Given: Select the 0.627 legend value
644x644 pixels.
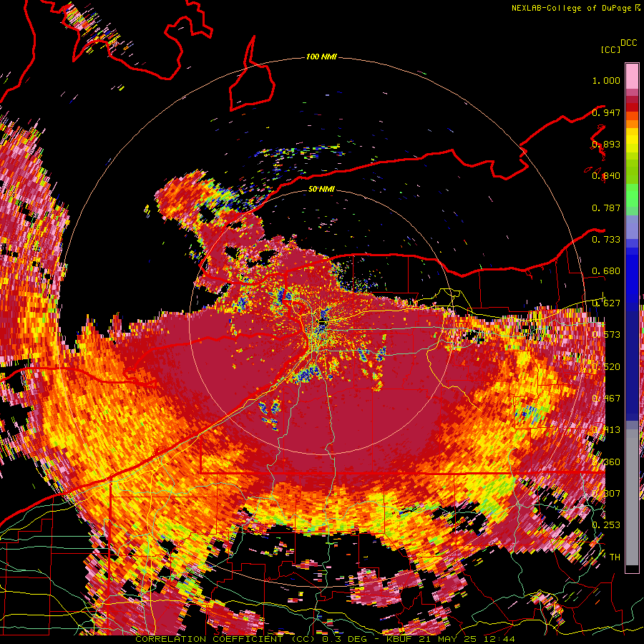Looking at the screenshot, I should tap(606, 303).
